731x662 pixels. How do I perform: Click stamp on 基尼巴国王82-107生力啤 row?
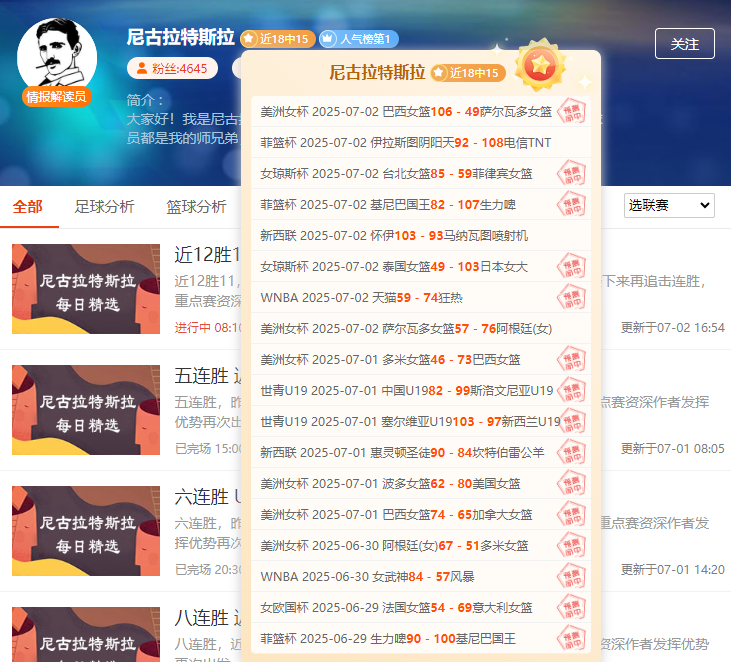click(x=572, y=205)
